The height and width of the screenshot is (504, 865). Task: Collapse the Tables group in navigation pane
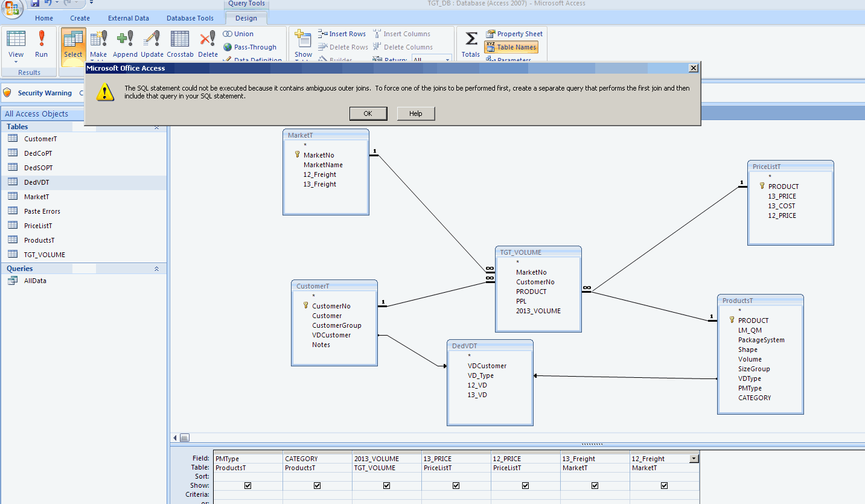157,127
